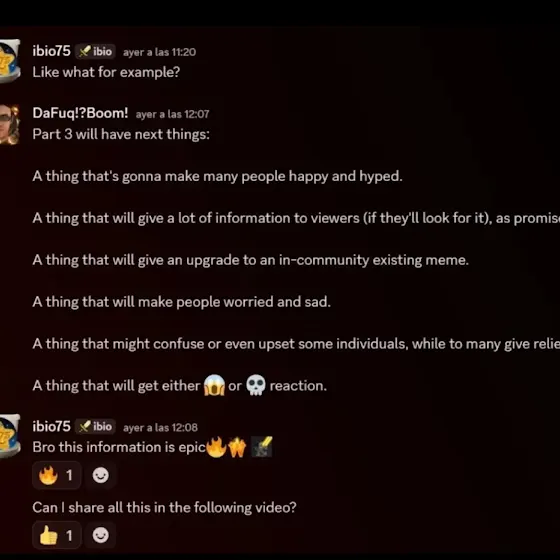This screenshot has width=560, height=560.
Task: Click ibio75 username above 'Like what for example?'
Action: pyautogui.click(x=51, y=51)
